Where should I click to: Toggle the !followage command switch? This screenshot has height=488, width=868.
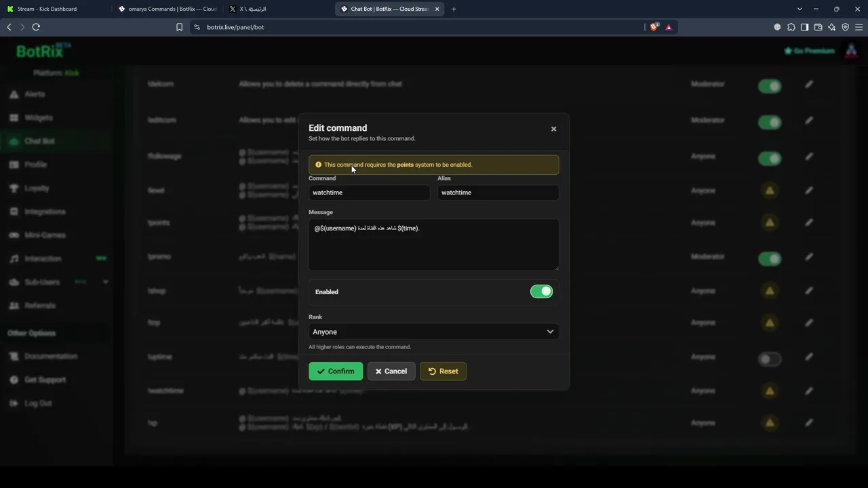pyautogui.click(x=770, y=158)
